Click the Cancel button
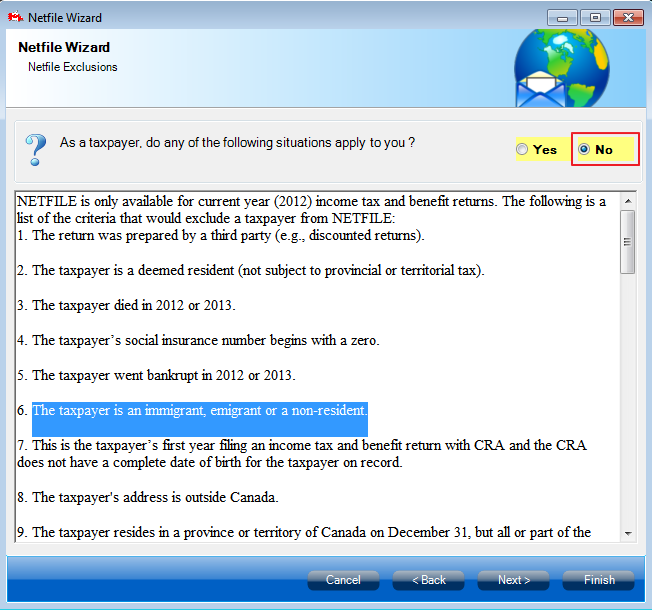652x610 pixels. (343, 580)
